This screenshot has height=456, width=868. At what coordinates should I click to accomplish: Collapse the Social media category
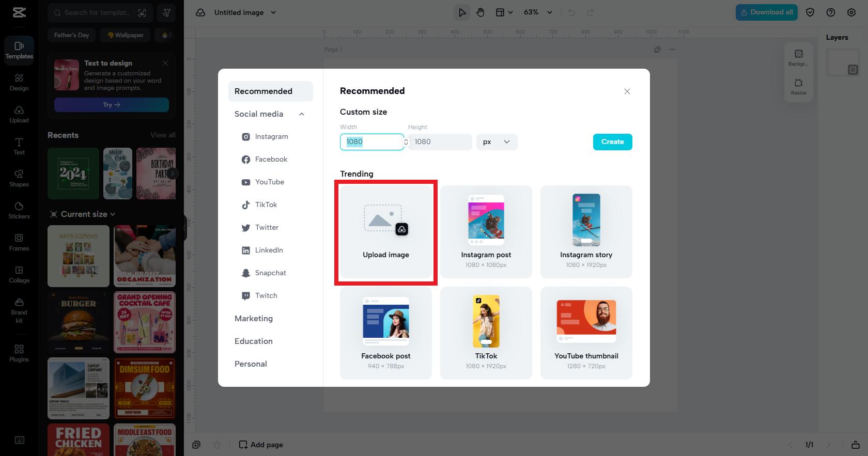click(302, 114)
